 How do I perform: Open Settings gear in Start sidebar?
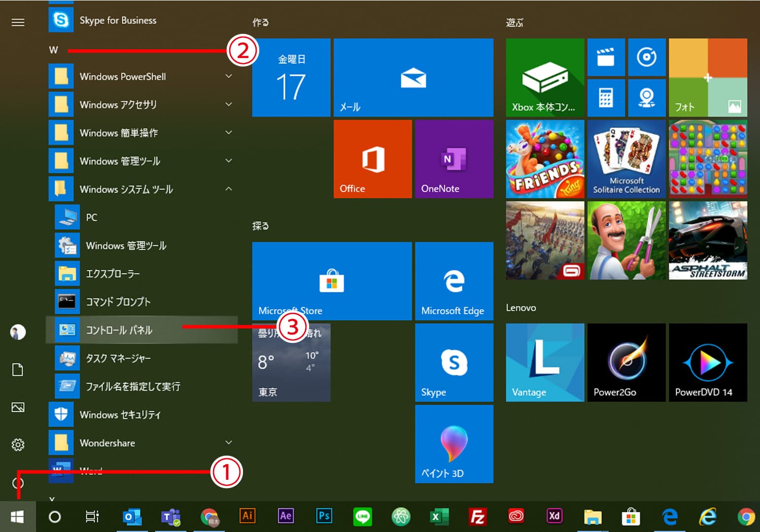click(18, 445)
